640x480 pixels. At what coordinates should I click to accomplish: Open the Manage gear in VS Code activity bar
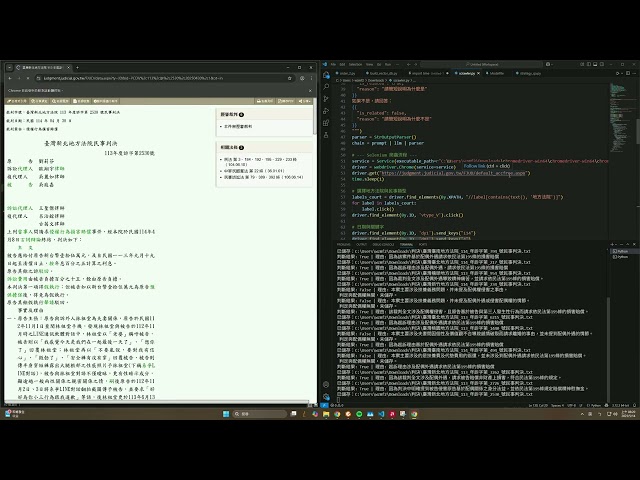pos(326,396)
